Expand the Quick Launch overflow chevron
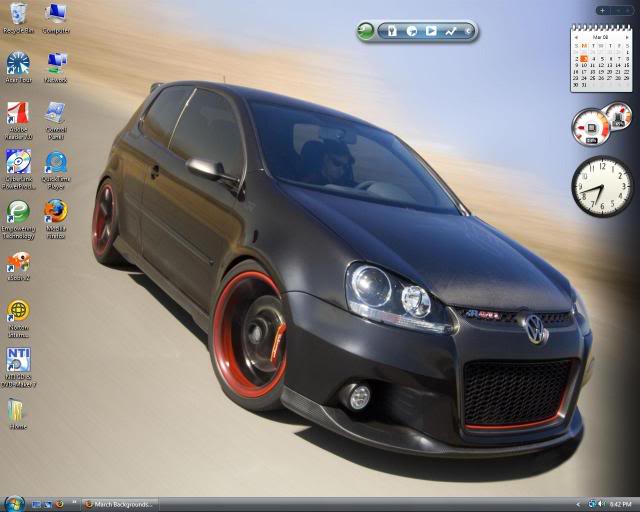The width and height of the screenshot is (640, 512). [x=74, y=502]
